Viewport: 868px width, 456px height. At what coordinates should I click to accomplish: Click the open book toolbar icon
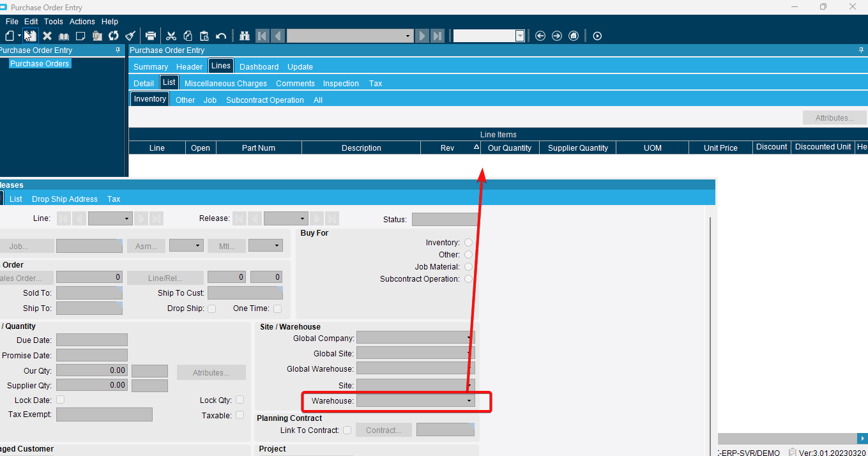(64, 36)
